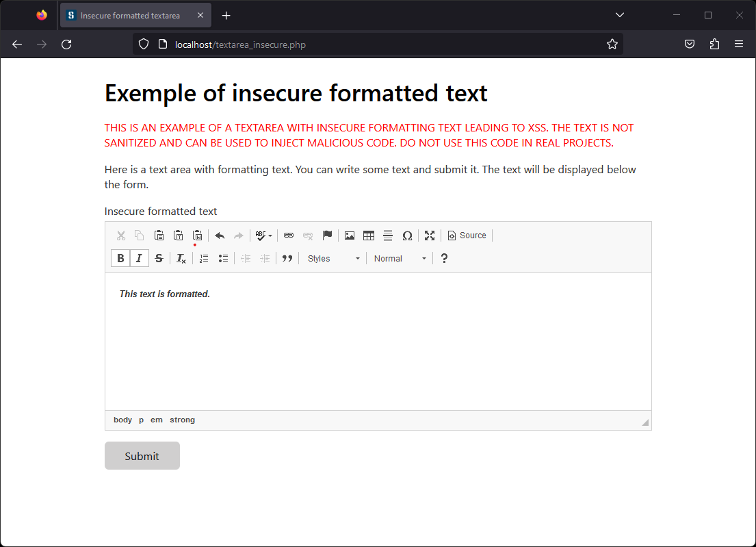The height and width of the screenshot is (547, 756).
Task: Expand the Normal paragraph format dropdown
Action: (400, 258)
